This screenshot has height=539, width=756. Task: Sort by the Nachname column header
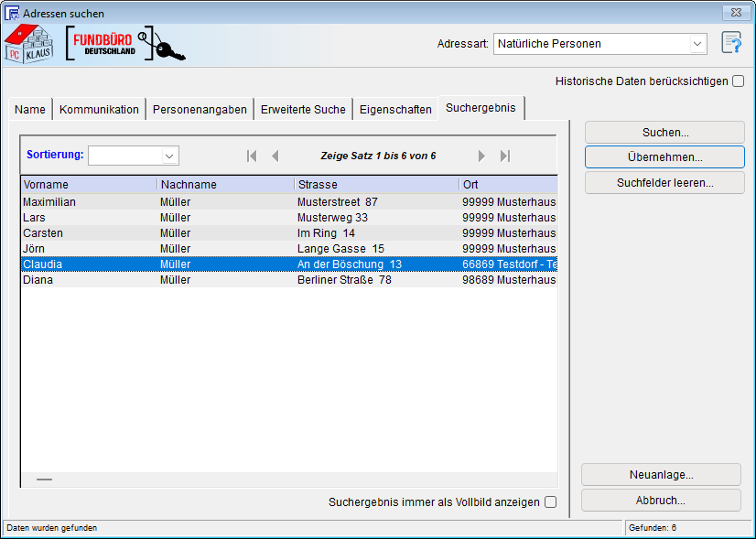pos(225,185)
